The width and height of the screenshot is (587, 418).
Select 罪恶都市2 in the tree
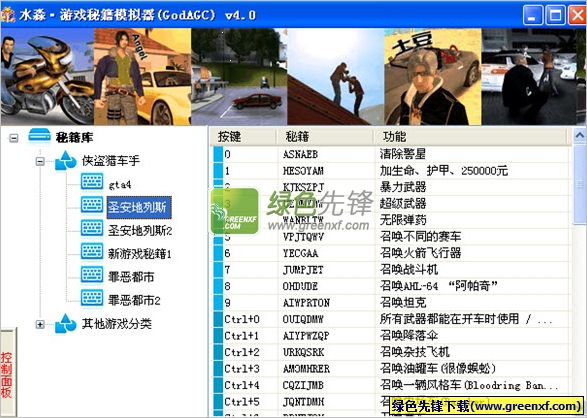point(134,300)
